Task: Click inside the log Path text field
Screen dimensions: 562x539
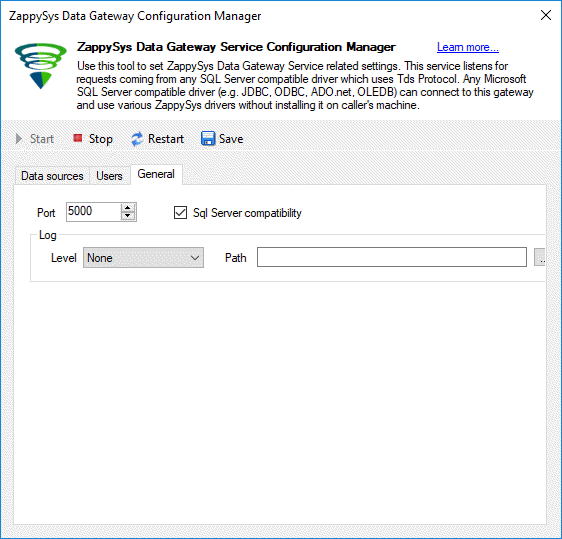Action: tap(392, 257)
